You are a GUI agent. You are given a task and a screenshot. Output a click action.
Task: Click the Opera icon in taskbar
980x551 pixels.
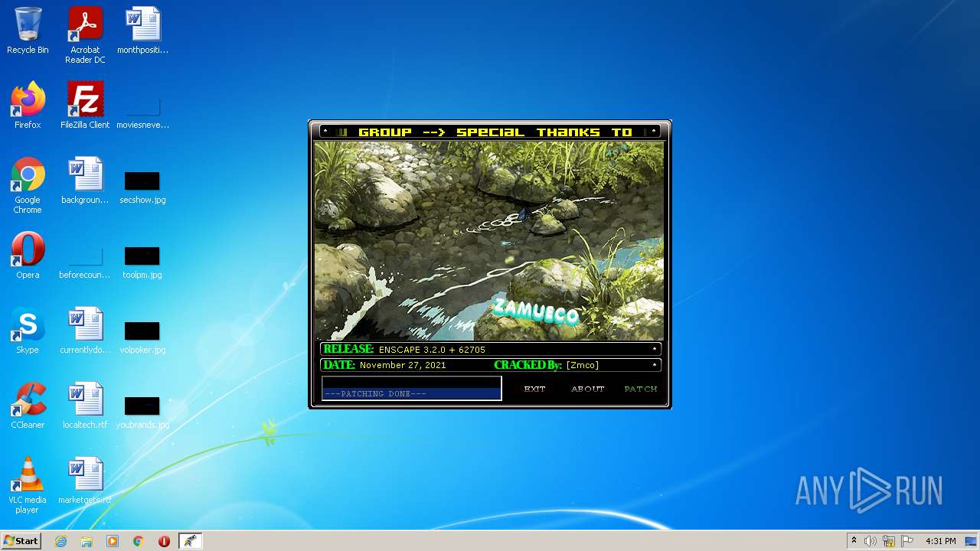pyautogui.click(x=164, y=541)
